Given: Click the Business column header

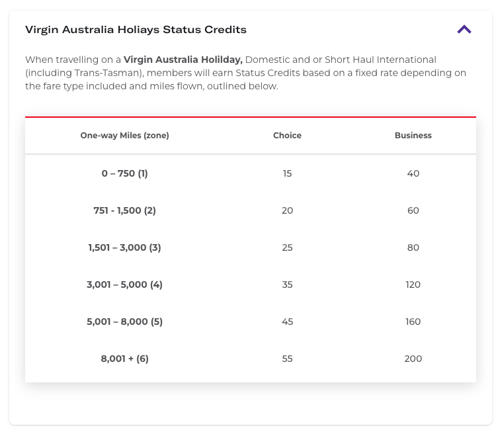Looking at the screenshot, I should [413, 136].
